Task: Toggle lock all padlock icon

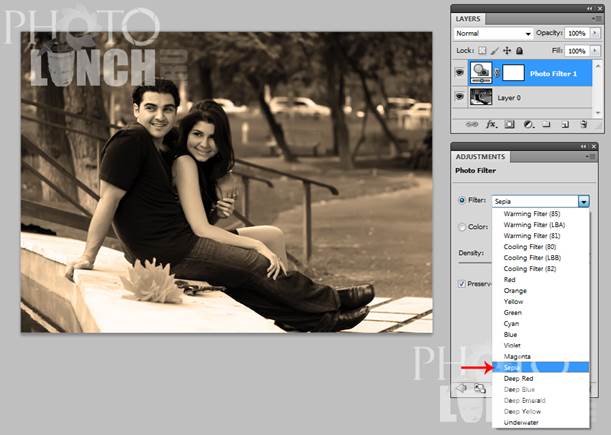Action: (x=519, y=51)
